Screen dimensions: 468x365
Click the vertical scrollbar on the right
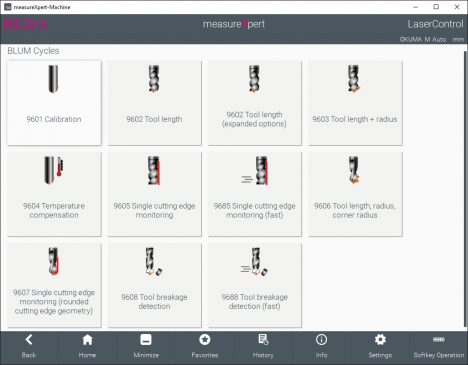tap(465, 189)
